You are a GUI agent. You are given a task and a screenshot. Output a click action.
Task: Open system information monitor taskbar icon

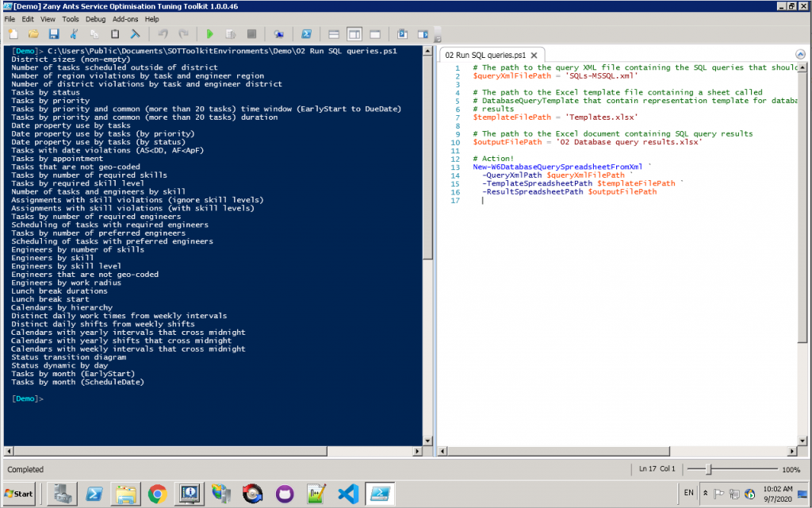(x=189, y=494)
